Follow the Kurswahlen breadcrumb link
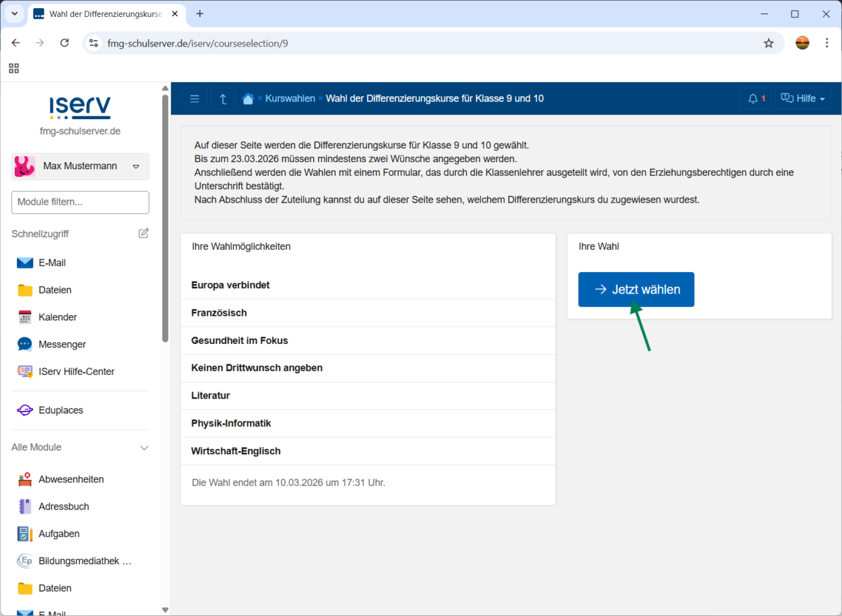The width and height of the screenshot is (842, 616). coord(290,99)
